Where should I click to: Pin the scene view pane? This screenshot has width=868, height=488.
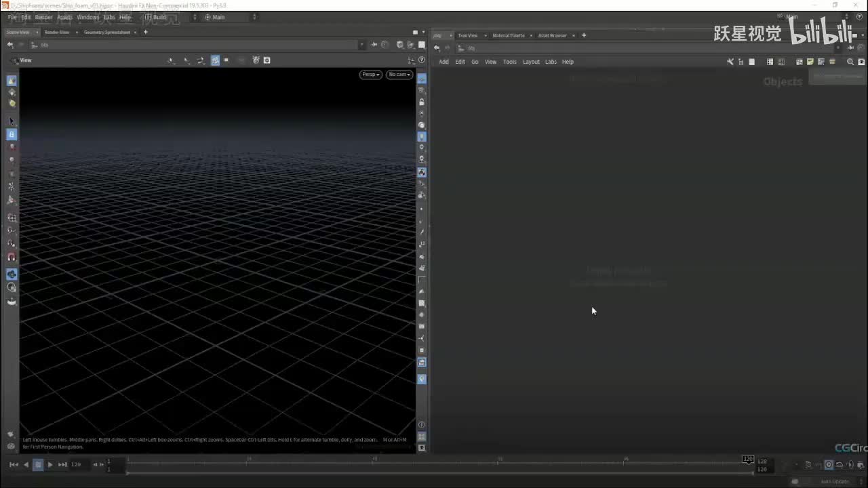[374, 45]
